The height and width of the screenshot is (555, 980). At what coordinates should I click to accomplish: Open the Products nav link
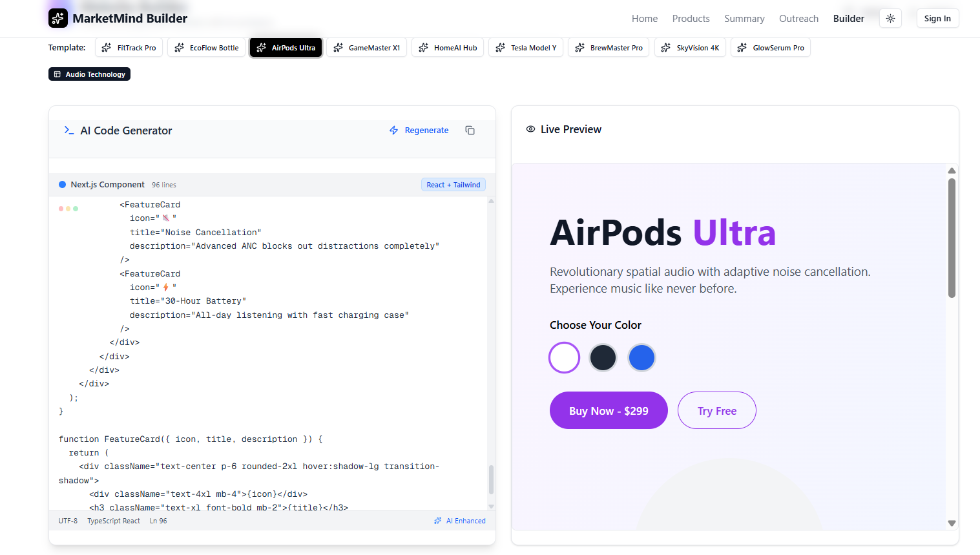pyautogui.click(x=691, y=19)
